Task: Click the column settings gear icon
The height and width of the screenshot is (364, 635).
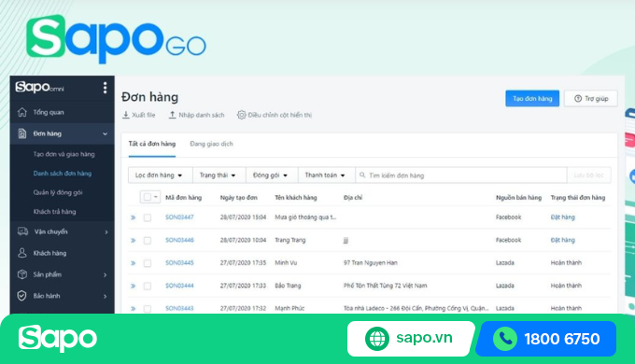Action: pos(241,115)
